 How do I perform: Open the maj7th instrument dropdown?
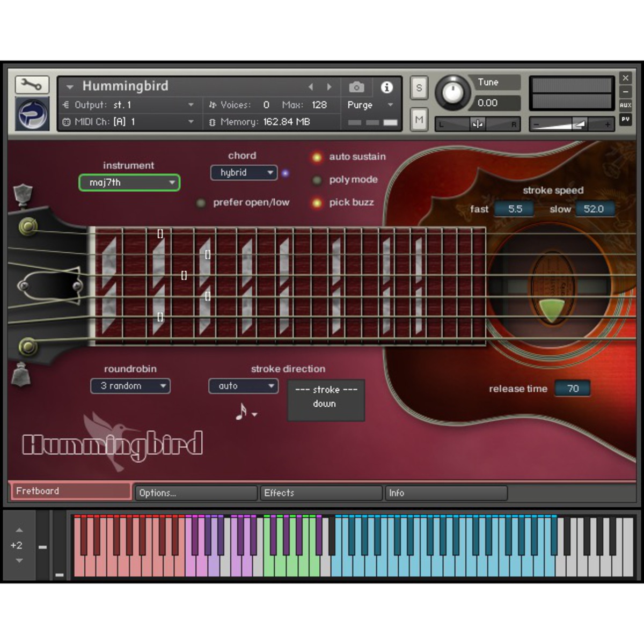click(x=129, y=182)
